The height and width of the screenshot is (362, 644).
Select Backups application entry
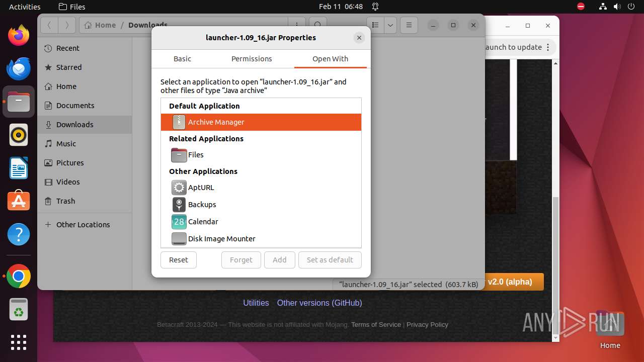[261, 205]
